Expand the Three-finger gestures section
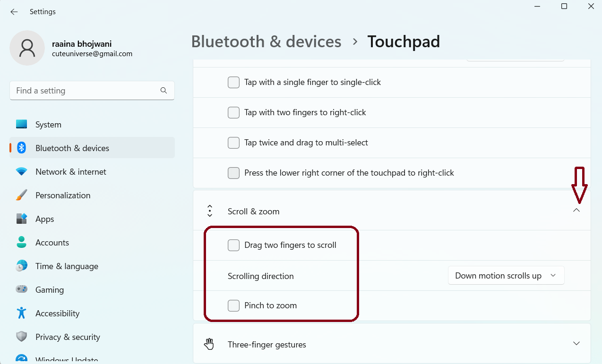Viewport: 602px width, 364px height. 576,344
